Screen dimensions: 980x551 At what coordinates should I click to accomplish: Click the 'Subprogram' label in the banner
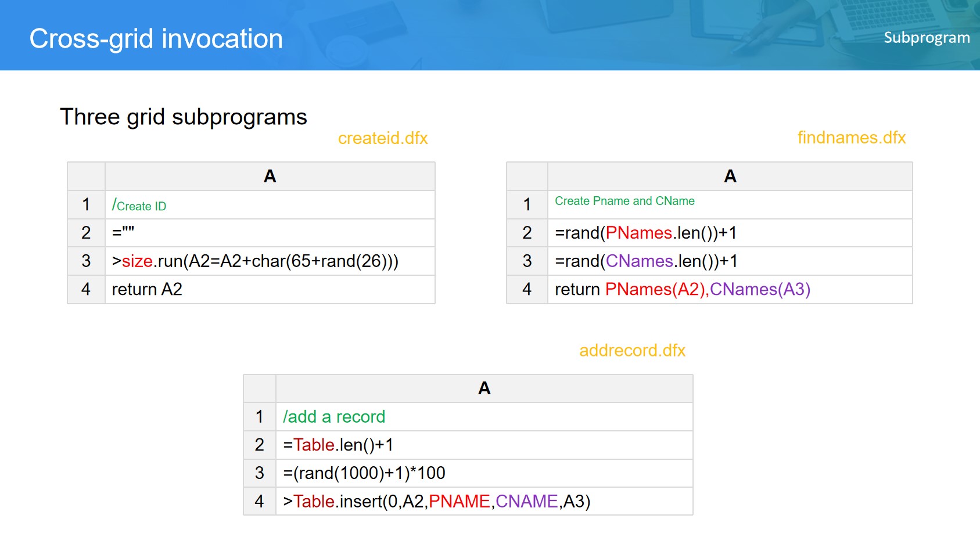point(926,38)
